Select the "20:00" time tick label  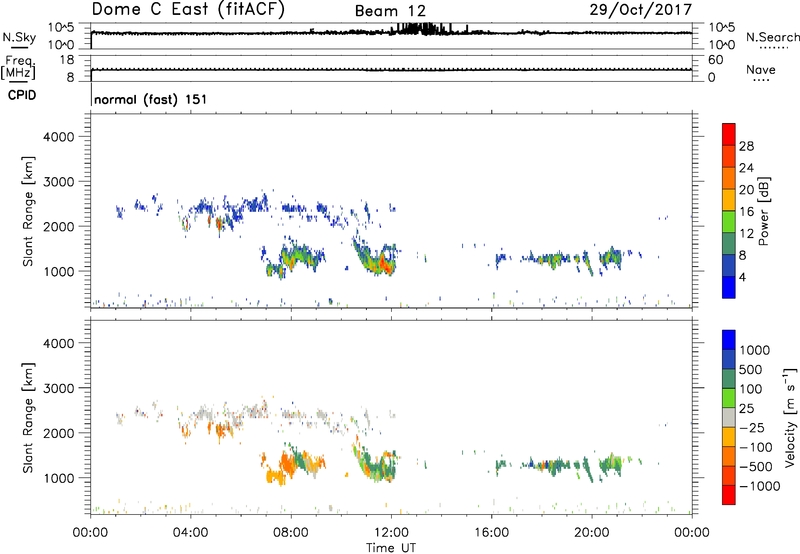pos(591,533)
